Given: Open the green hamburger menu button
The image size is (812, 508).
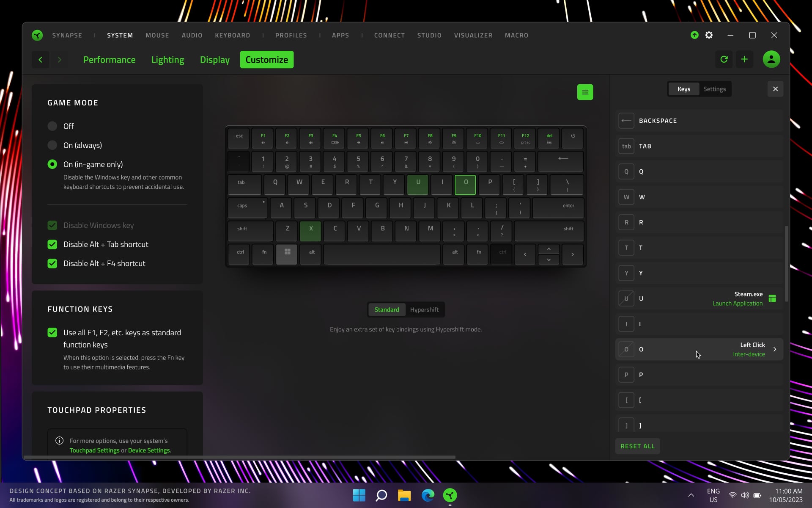Looking at the screenshot, I should pyautogui.click(x=585, y=92).
